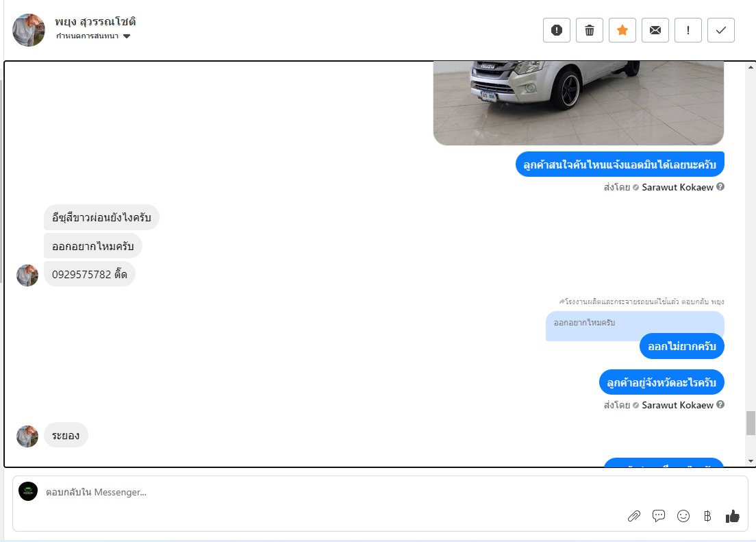Mark conversation as spam with exclamation octagon icon
The height and width of the screenshot is (542, 756).
pyautogui.click(x=557, y=30)
